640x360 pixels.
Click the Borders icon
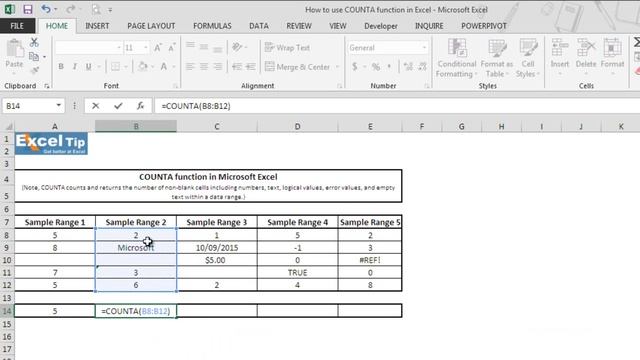click(116, 67)
